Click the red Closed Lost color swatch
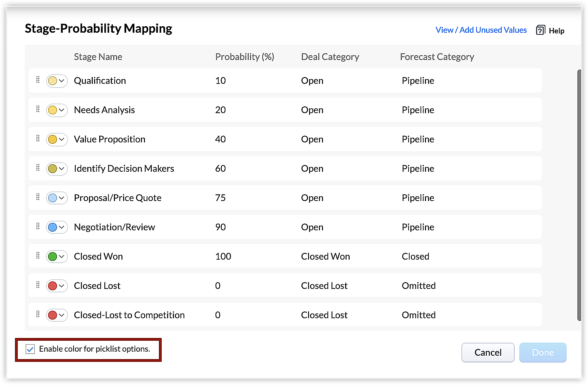This screenshot has height=385, width=588. click(x=53, y=286)
